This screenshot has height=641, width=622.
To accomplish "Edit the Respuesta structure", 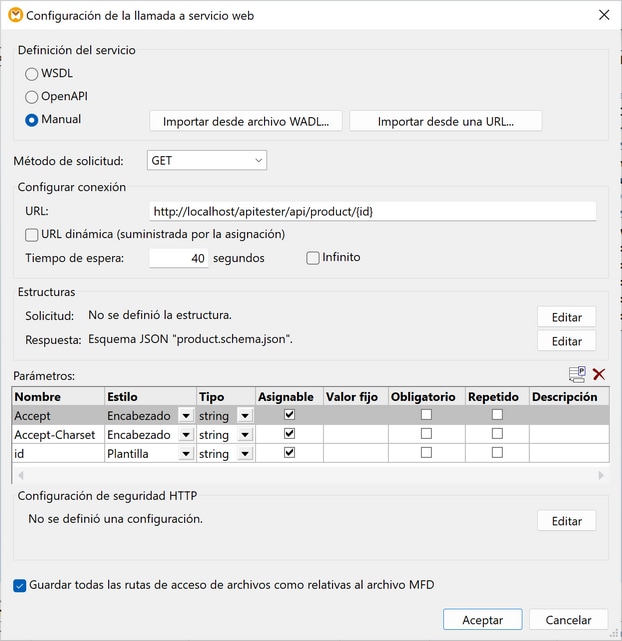I will (566, 341).
